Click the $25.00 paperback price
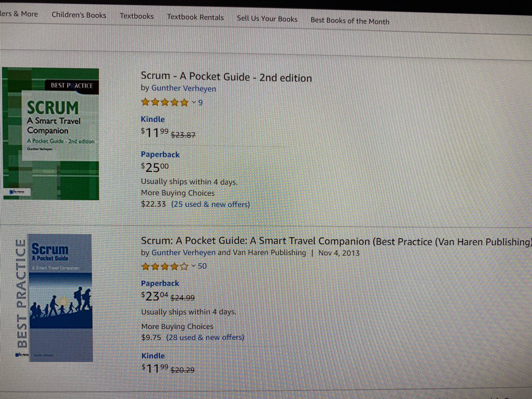 point(155,167)
